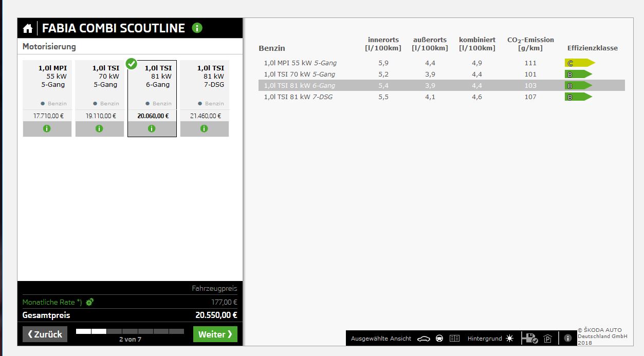Click price 19.110,00 €
This screenshot has height=356, width=644.
pos(101,116)
